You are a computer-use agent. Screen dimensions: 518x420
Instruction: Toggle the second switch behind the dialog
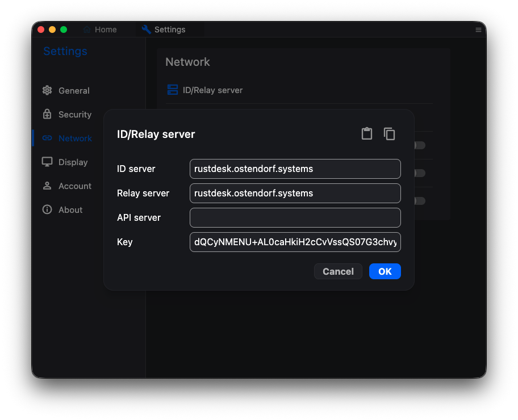tap(419, 173)
